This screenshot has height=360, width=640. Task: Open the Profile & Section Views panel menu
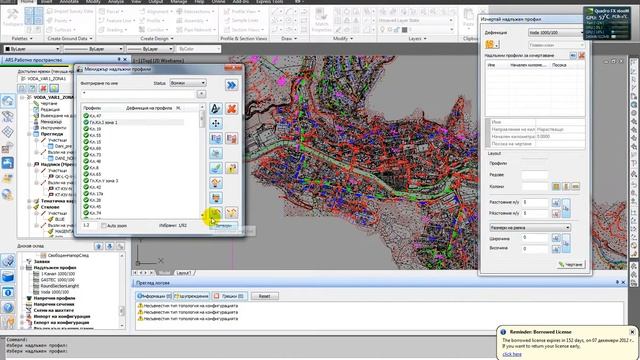pyautogui.click(x=244, y=38)
